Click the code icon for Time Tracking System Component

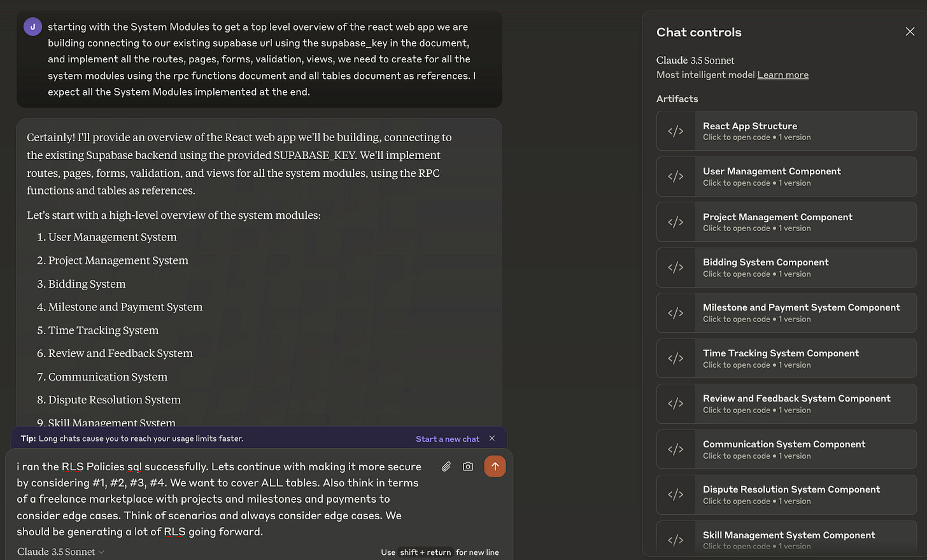[x=676, y=358]
